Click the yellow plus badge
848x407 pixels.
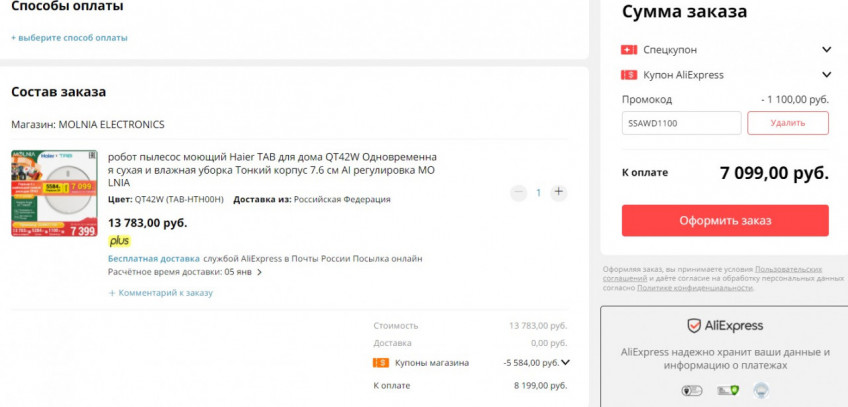[x=119, y=241]
